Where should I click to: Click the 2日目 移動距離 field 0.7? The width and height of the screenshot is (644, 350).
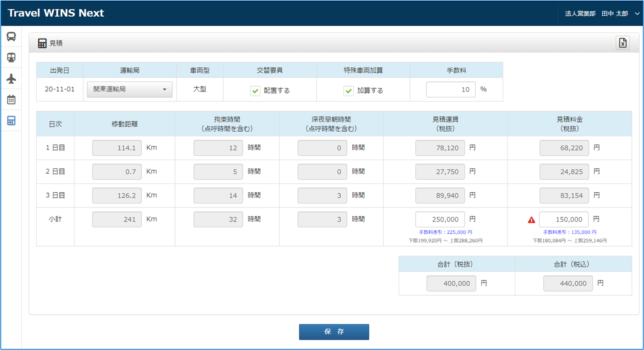click(117, 172)
